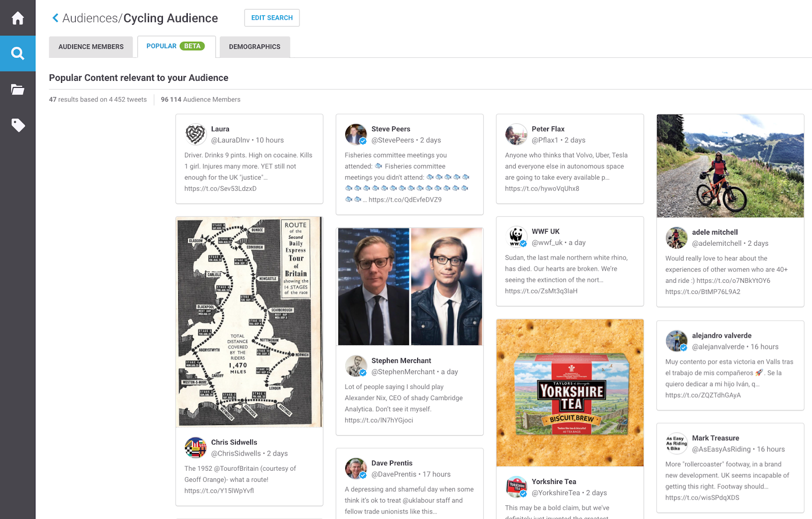Viewport: 812px width, 519px height.
Task: Open the Home icon in sidebar
Action: click(18, 18)
